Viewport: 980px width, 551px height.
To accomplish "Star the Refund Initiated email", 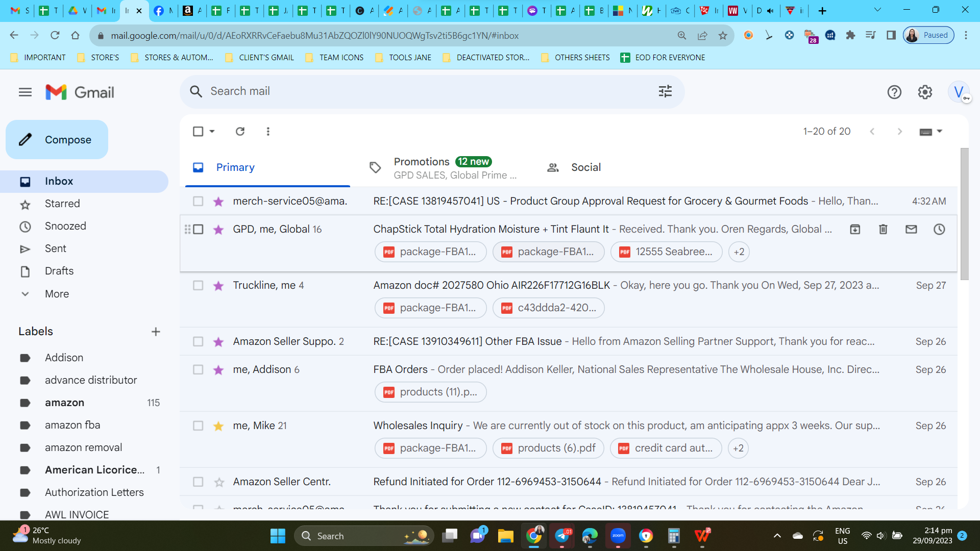I will click(219, 482).
